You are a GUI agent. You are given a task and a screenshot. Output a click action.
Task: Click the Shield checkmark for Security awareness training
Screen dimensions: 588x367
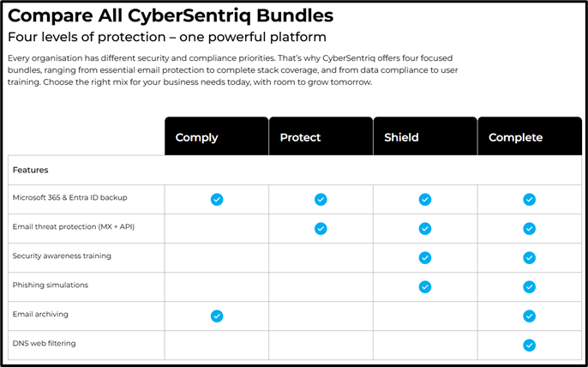pos(425,258)
